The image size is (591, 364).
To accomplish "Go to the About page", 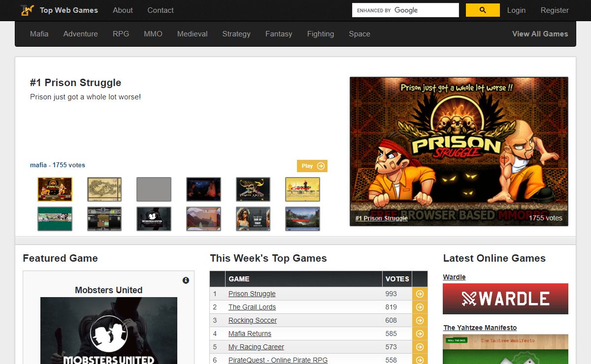I will 123,10.
